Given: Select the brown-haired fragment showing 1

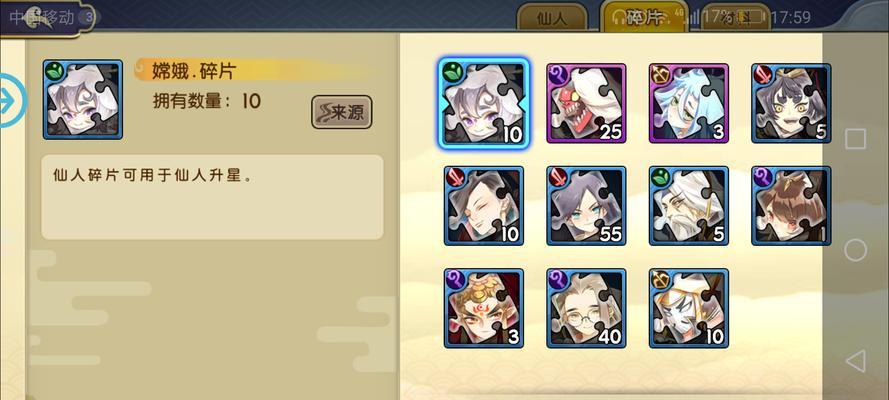Looking at the screenshot, I should coord(791,206).
